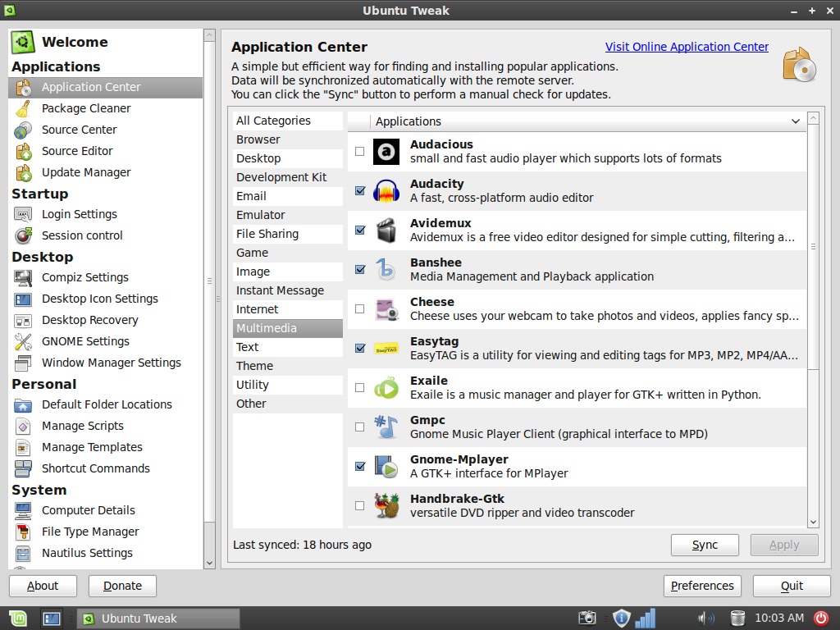The height and width of the screenshot is (630, 840).
Task: Click the Handbrake-Gtk pineapple icon
Action: click(386, 505)
